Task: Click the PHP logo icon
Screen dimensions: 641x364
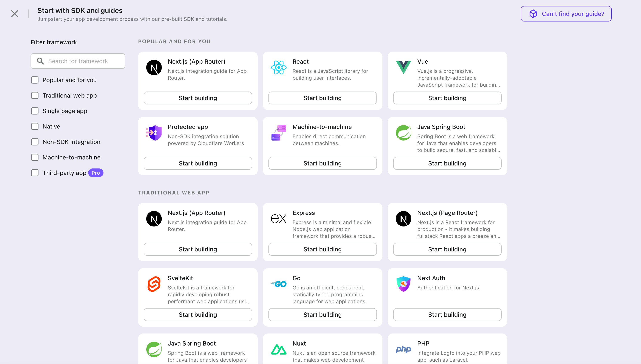Action: [404, 349]
